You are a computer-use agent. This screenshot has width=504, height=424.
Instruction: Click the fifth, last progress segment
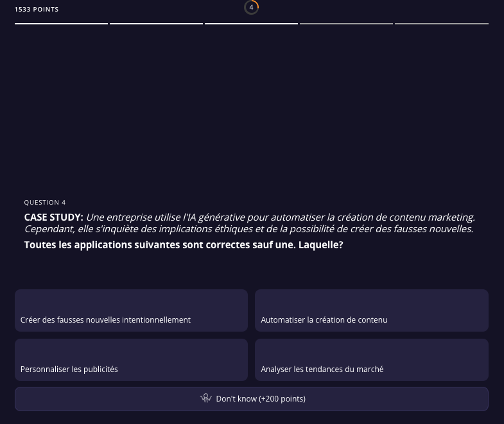441,24
